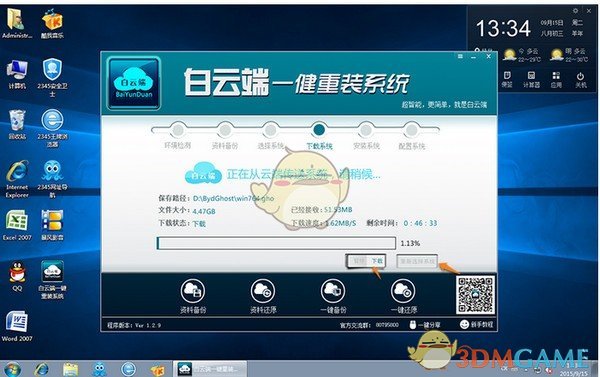Select 下载系统 step

(x=319, y=136)
